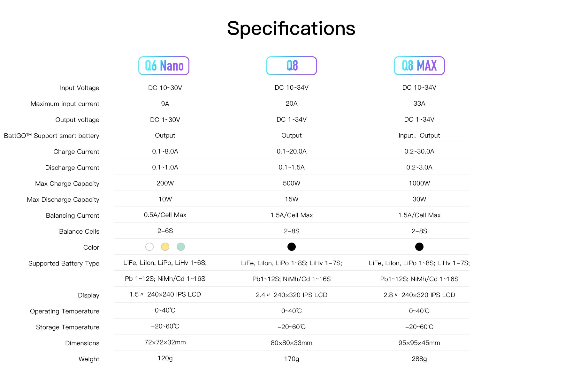Screen dimensions: 588x383
Task: Click the Q8 MAX weight value 288g
Action: pyautogui.click(x=419, y=359)
